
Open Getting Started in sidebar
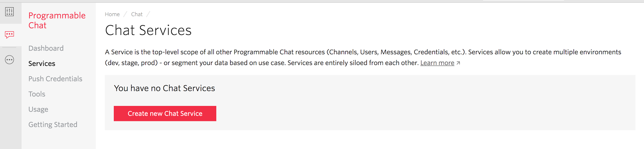[x=53, y=125]
